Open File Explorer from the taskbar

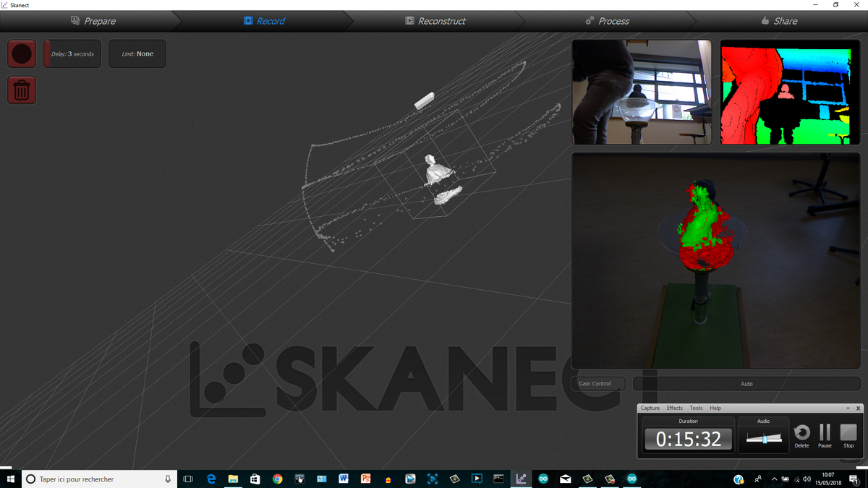(x=234, y=479)
